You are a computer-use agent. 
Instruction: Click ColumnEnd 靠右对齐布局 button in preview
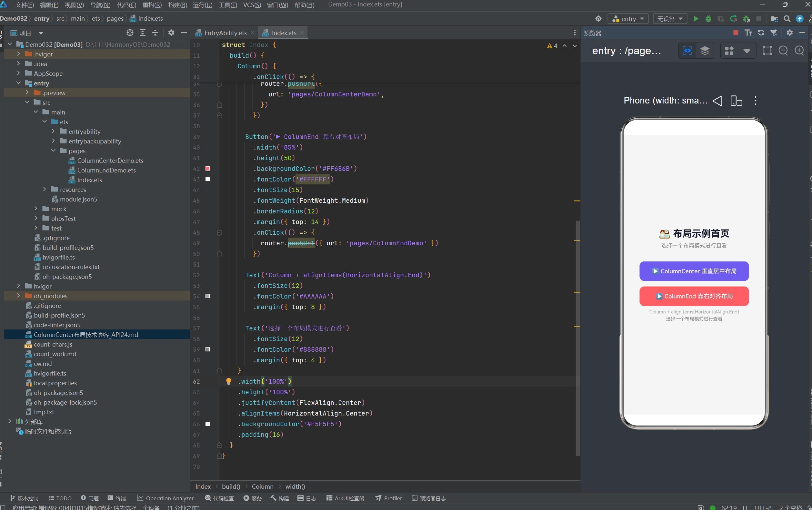694,296
